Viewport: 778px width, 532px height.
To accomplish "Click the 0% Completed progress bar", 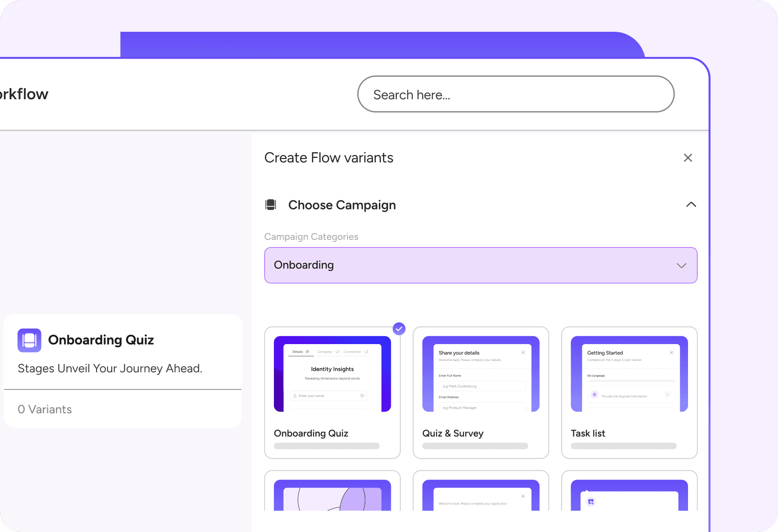I will tap(630, 380).
